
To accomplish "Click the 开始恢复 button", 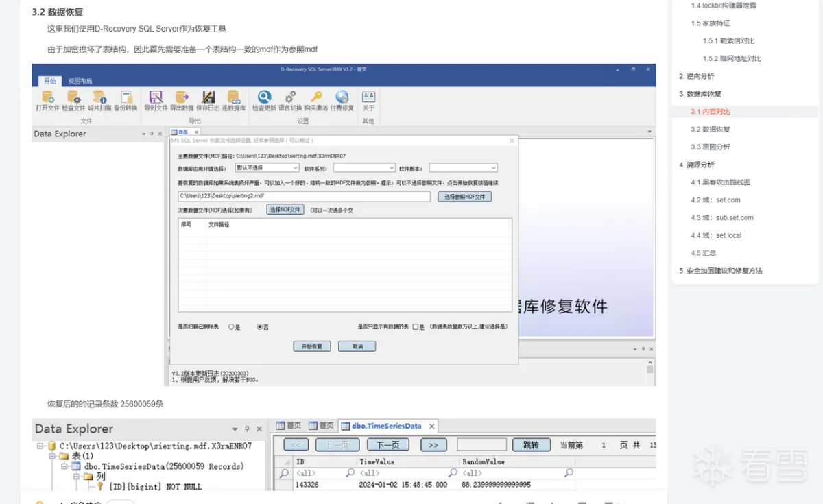I will (x=312, y=346).
